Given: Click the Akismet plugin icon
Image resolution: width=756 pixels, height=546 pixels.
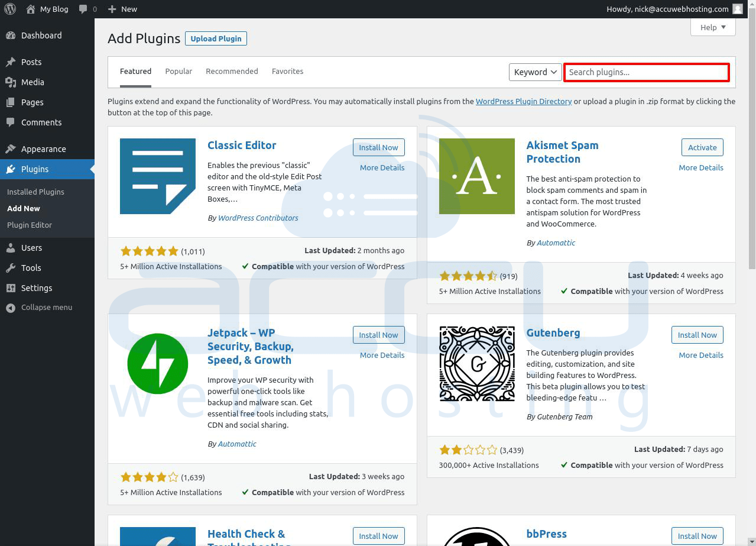Looking at the screenshot, I should (476, 176).
